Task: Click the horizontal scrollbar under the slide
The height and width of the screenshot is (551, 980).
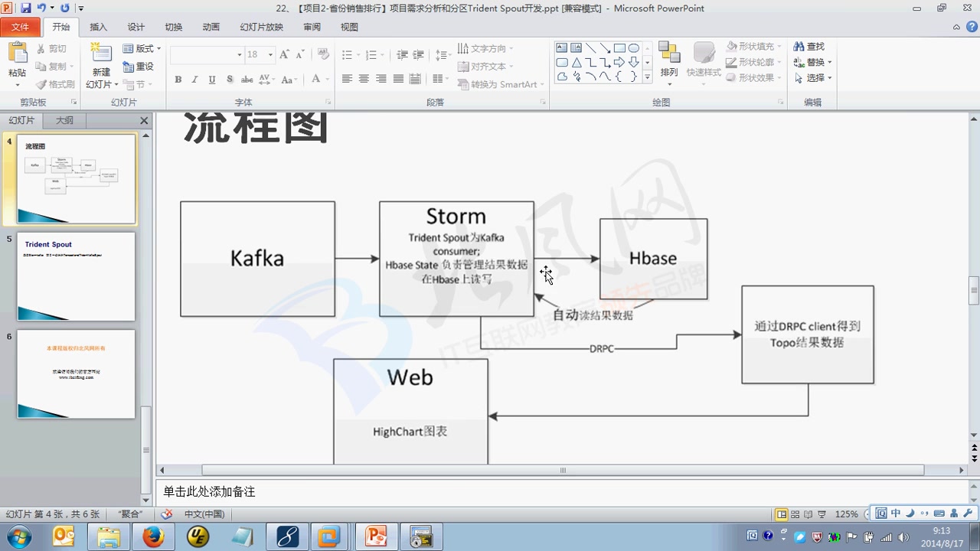Action: click(563, 470)
